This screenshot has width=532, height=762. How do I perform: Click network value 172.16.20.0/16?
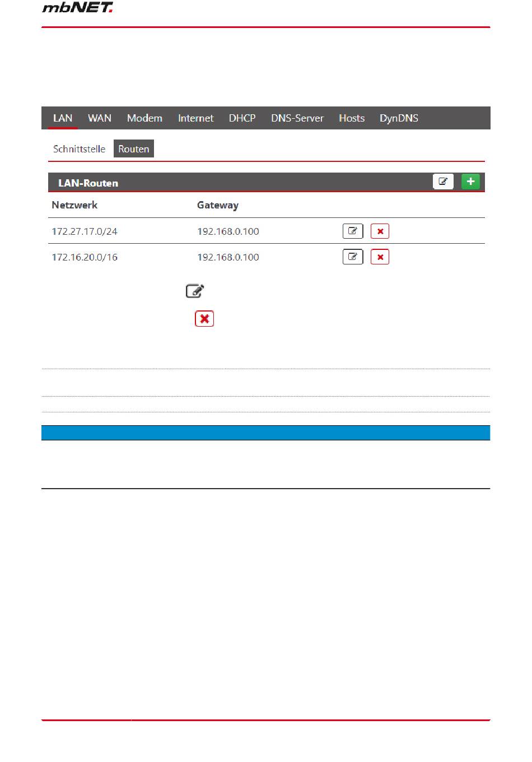(x=85, y=257)
